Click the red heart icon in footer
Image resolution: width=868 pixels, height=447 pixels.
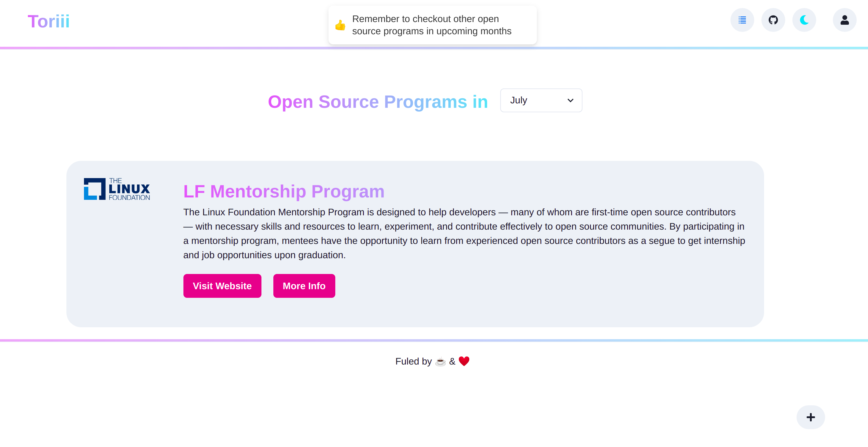point(464,361)
